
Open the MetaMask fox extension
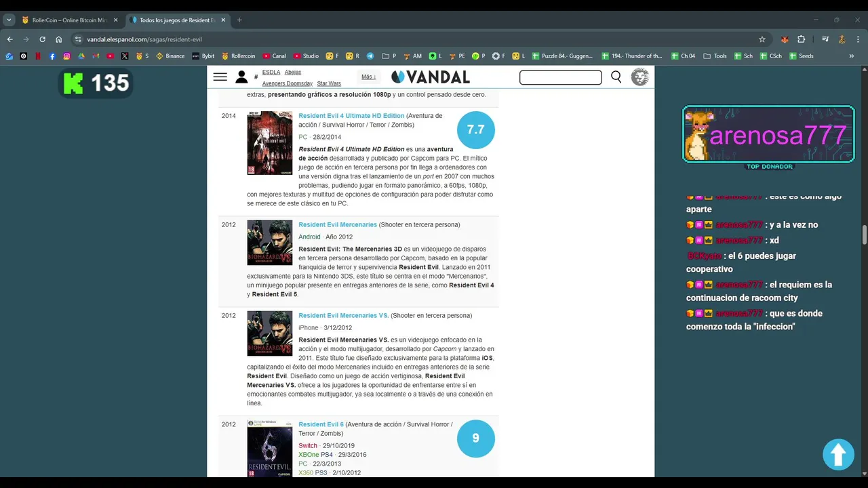(785, 39)
